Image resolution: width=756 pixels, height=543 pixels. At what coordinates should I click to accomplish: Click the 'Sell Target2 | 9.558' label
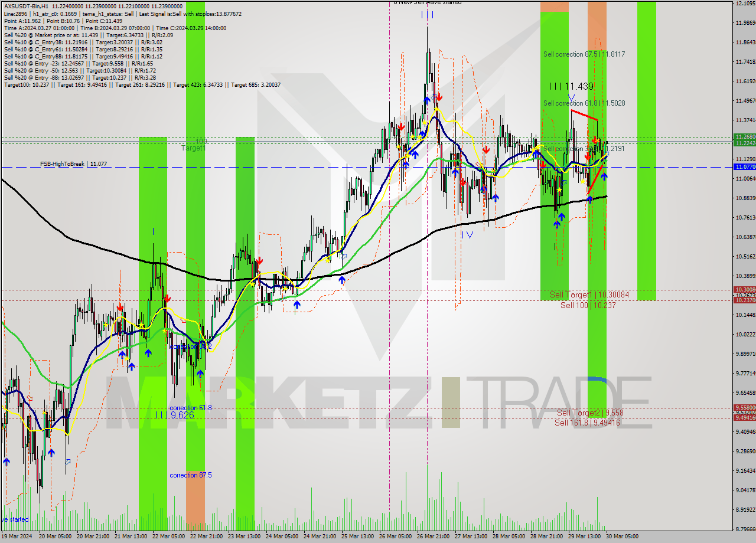590,413
